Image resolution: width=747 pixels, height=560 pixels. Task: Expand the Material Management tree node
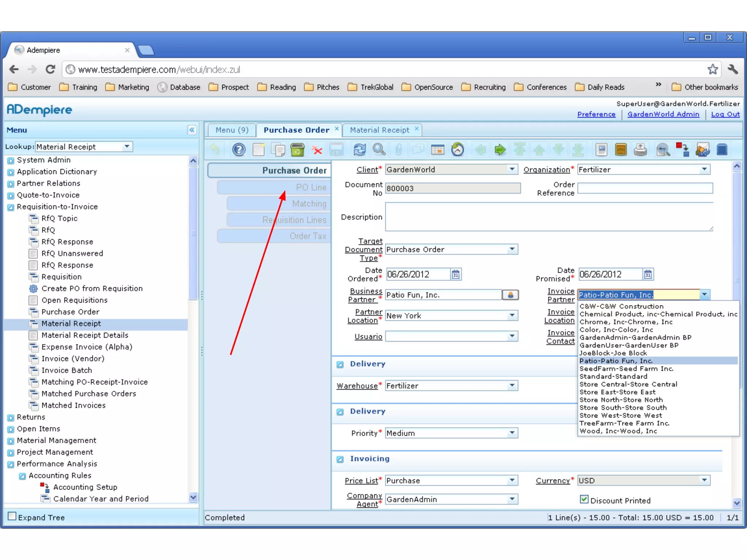(x=11, y=441)
